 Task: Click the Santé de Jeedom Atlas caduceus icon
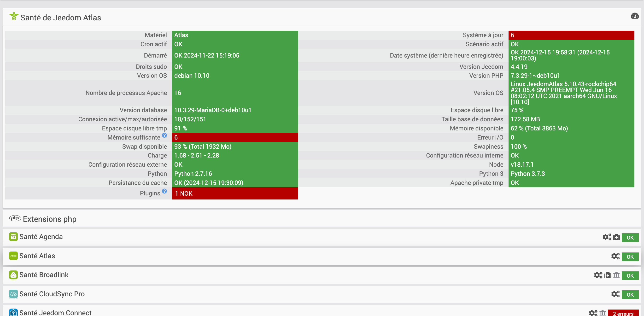(x=14, y=17)
